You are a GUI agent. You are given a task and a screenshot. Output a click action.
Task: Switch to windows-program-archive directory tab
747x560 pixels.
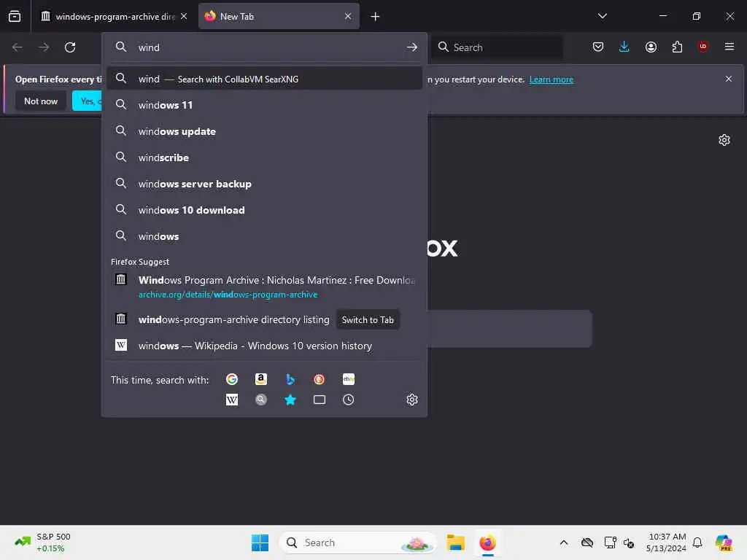(108, 17)
